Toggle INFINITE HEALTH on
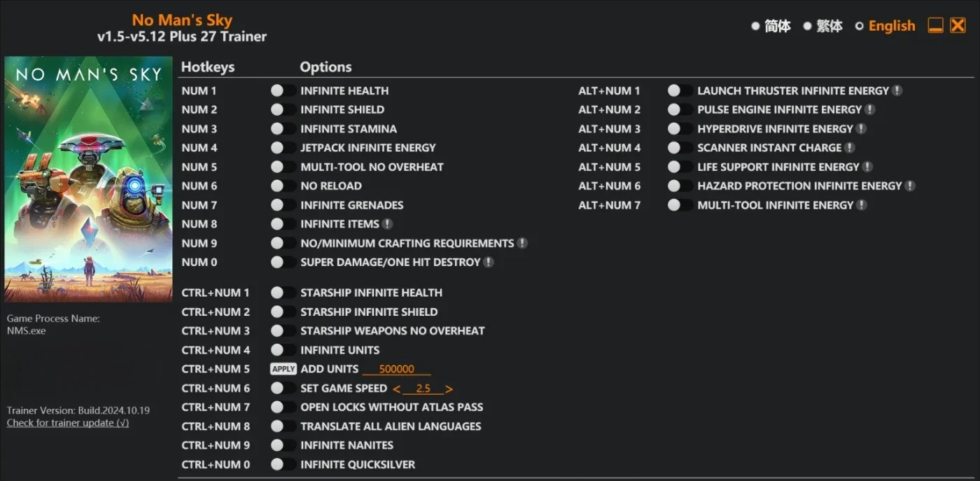Screen dimensions: 980x481 pos(283,90)
